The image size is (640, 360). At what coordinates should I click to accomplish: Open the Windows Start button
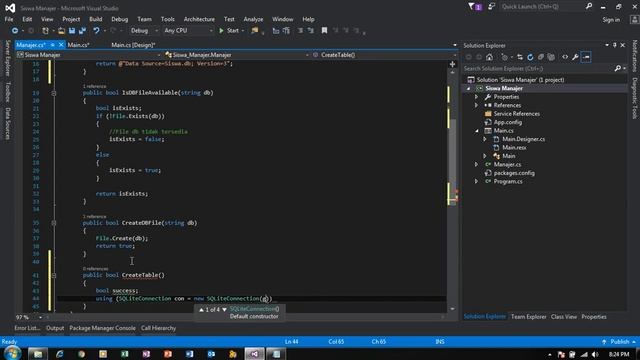click(x=12, y=353)
